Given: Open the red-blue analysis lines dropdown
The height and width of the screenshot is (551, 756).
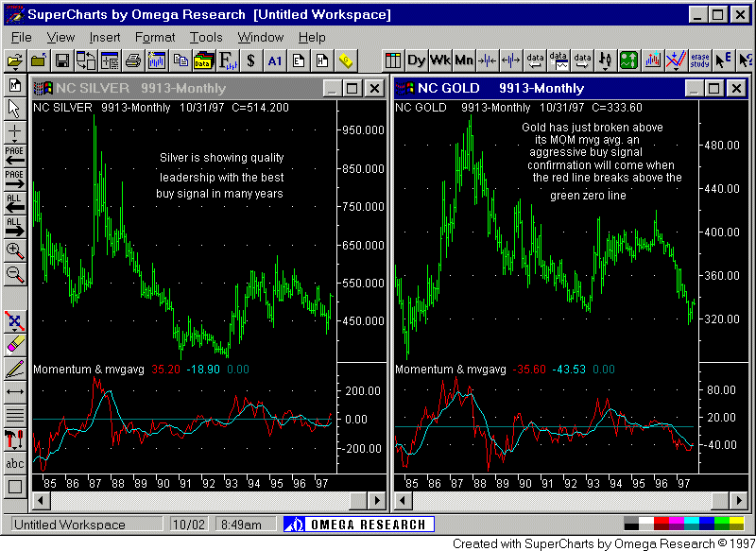Looking at the screenshot, I should 677,60.
